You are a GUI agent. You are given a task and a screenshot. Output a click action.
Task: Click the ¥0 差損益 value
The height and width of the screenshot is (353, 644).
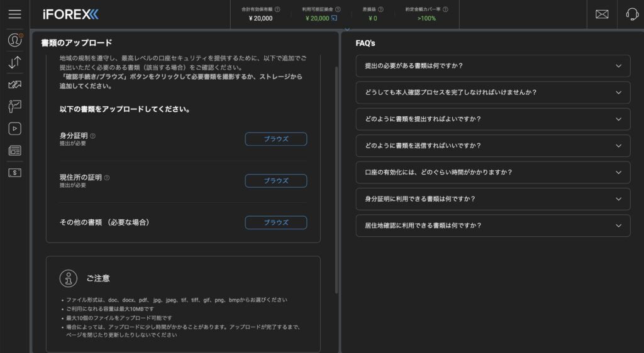pos(372,18)
